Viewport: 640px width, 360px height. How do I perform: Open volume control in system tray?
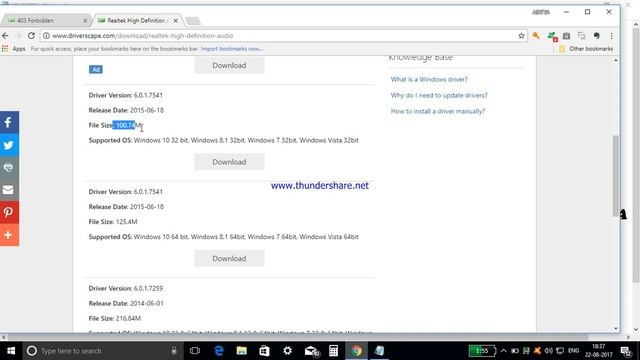click(x=548, y=351)
